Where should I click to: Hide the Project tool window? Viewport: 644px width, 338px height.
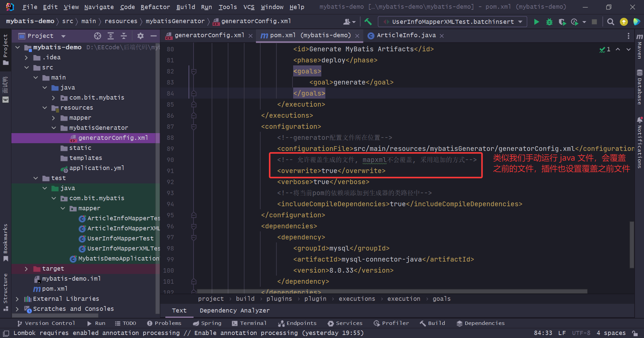tap(154, 36)
